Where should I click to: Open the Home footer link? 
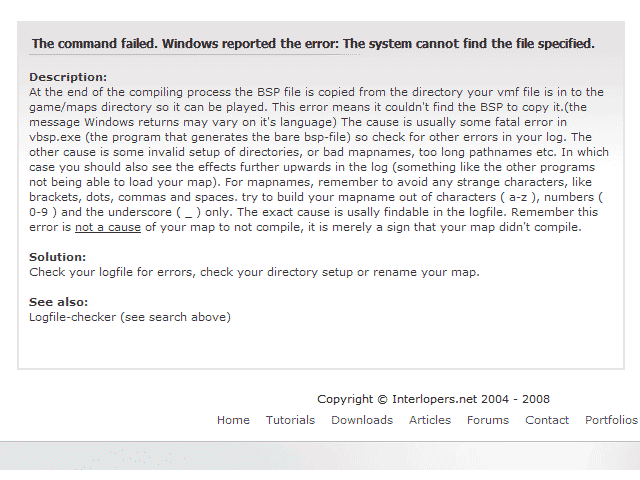[x=233, y=420]
